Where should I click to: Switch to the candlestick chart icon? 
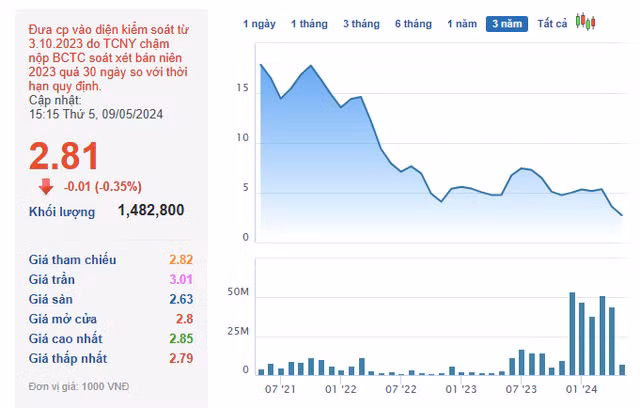coord(585,22)
